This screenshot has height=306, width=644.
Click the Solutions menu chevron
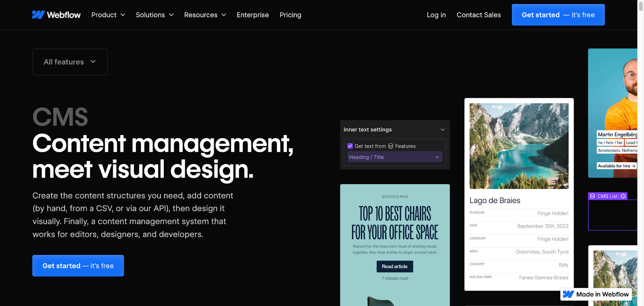click(x=171, y=15)
